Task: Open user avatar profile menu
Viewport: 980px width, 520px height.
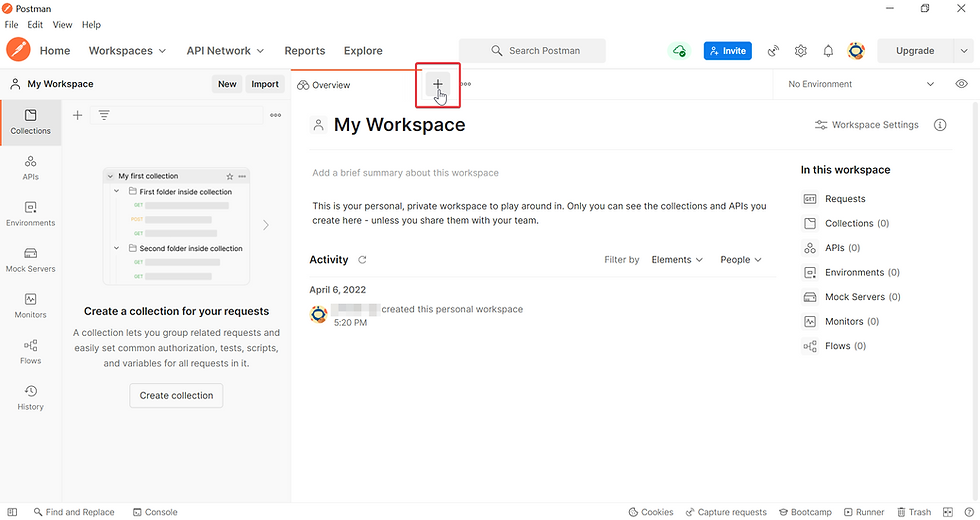Action: (x=856, y=51)
